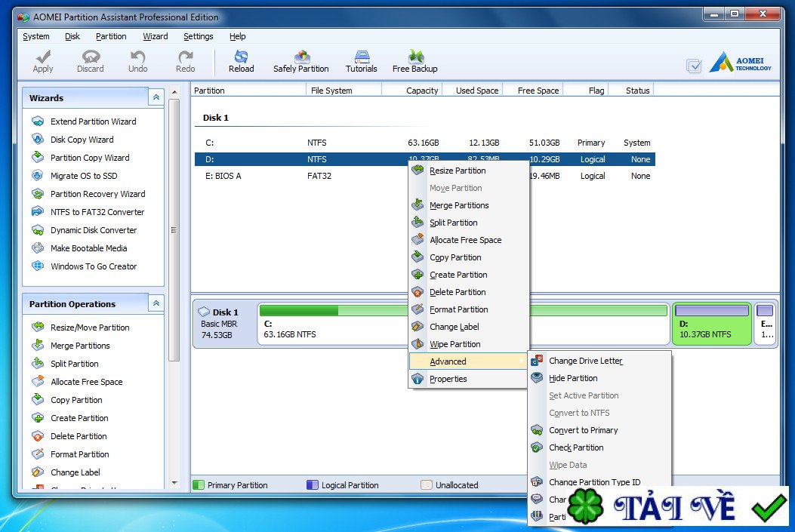Toggle the checkmark icon beside AOMEI logo
Image resolution: width=795 pixels, height=532 pixels.
(x=694, y=66)
